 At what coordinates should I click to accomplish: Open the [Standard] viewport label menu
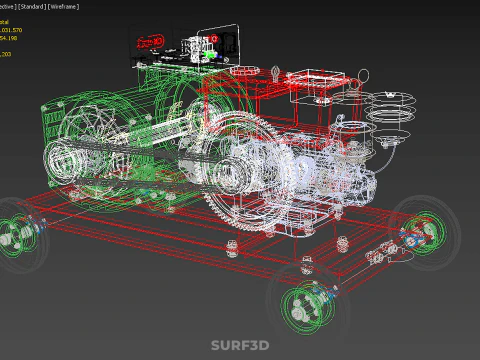[32, 7]
